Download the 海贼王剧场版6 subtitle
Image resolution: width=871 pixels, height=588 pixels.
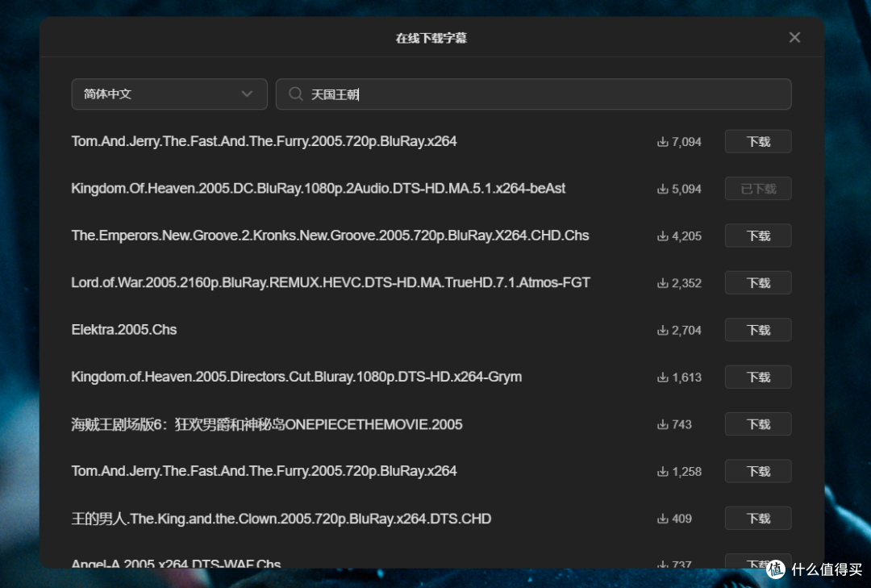point(757,424)
